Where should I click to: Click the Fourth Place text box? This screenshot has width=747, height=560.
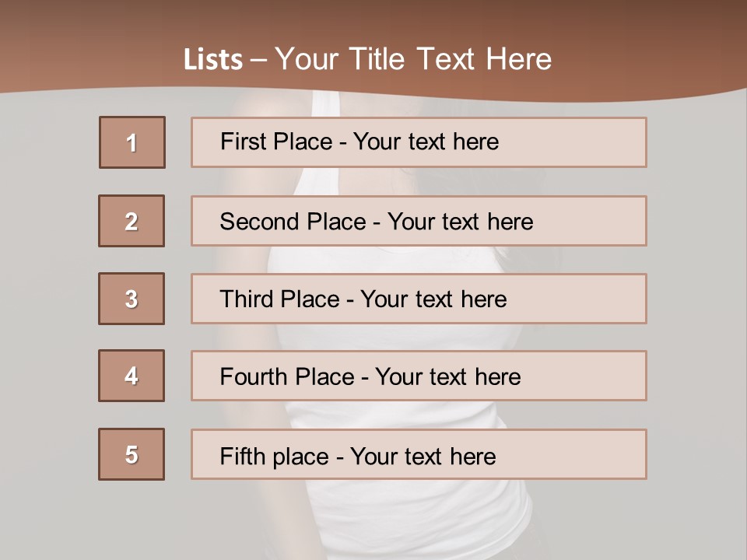coord(419,376)
